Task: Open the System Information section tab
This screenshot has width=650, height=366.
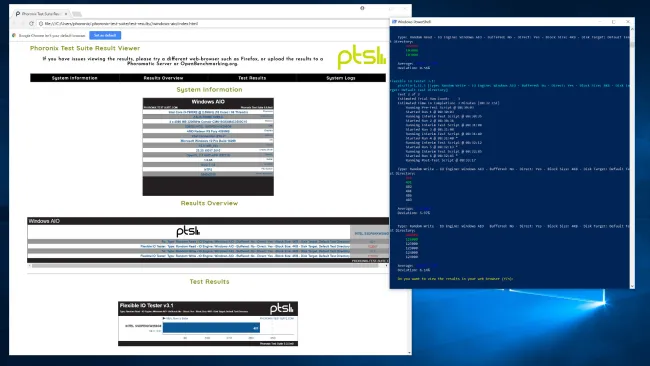Action: click(75, 78)
